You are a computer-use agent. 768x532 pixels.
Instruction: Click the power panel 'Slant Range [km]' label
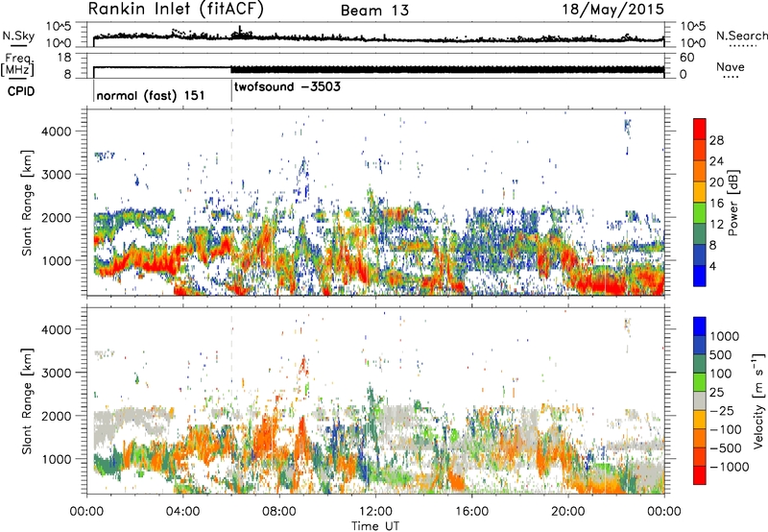click(27, 203)
